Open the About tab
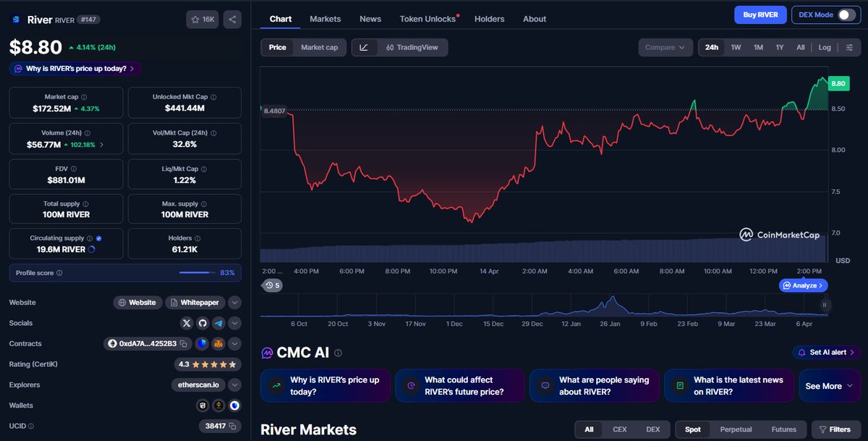The width and height of the screenshot is (868, 441). point(535,19)
